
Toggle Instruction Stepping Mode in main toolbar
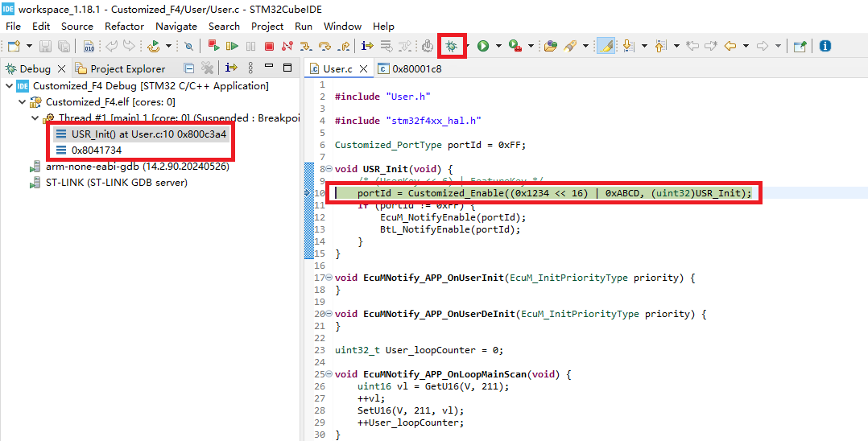point(366,46)
